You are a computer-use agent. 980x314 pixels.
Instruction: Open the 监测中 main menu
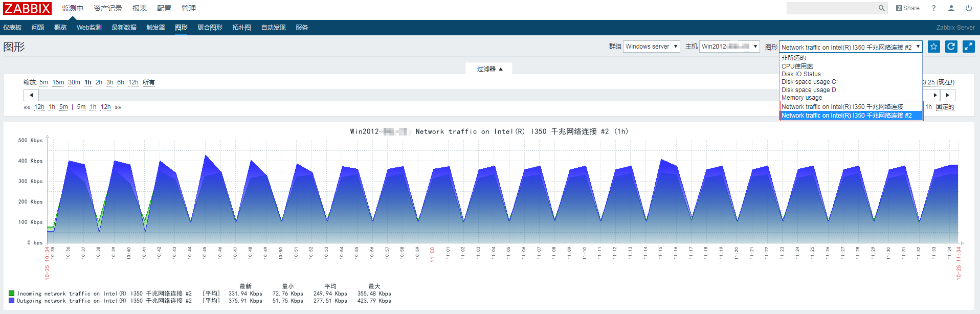pos(72,8)
